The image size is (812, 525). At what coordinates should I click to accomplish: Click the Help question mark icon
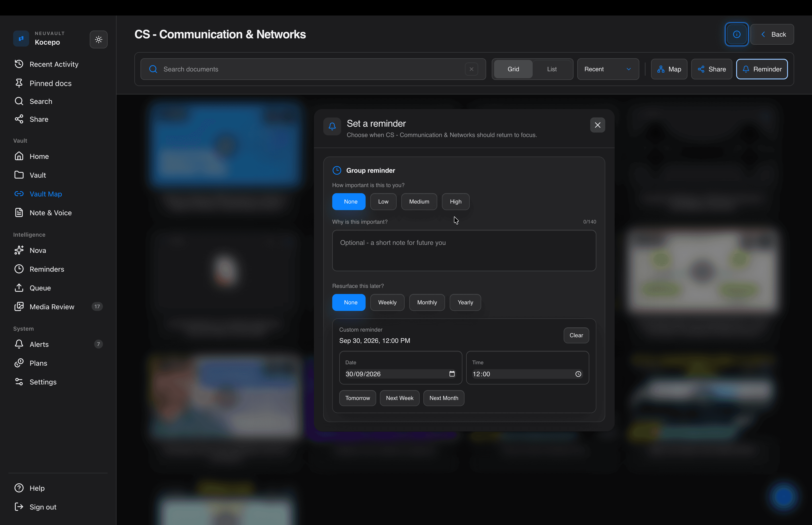tap(19, 488)
